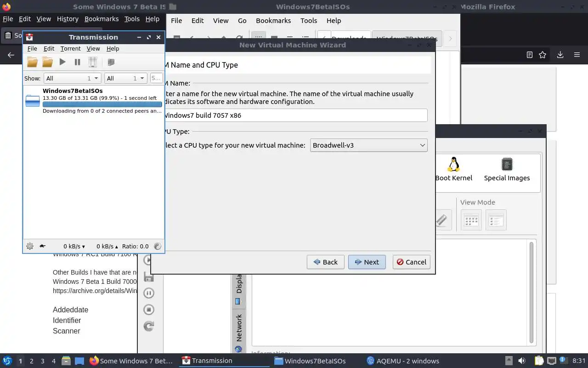
Task: Click the eraser-like icon beside View Mode
Action: [442, 220]
